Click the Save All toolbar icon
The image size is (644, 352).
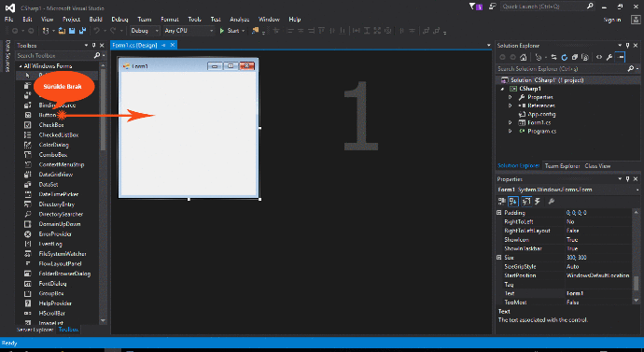[82, 31]
